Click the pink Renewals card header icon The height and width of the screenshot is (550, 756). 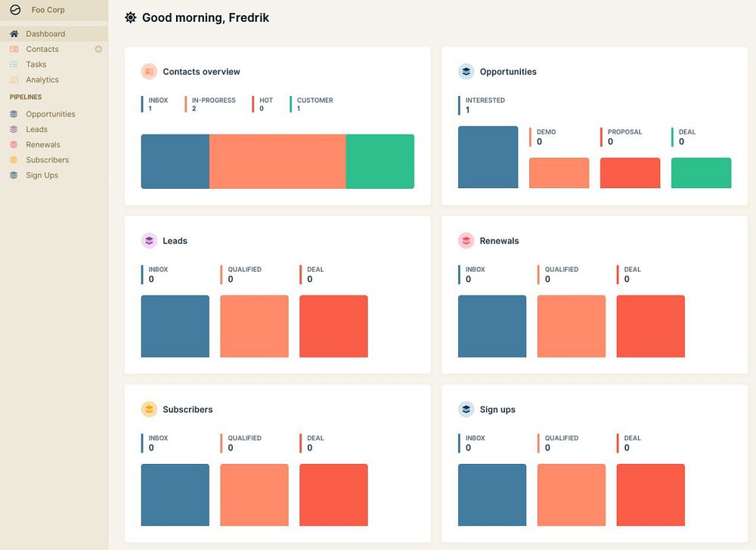(x=466, y=241)
